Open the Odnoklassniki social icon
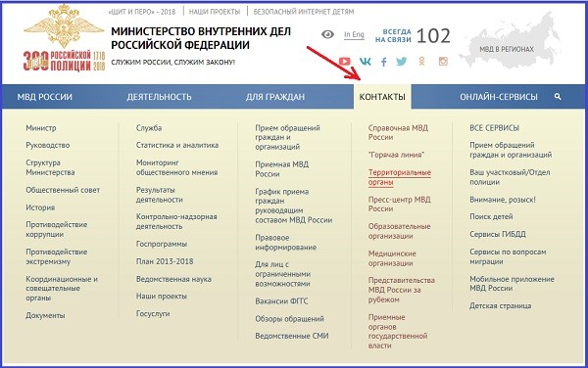588x368 pixels. pos(421,62)
